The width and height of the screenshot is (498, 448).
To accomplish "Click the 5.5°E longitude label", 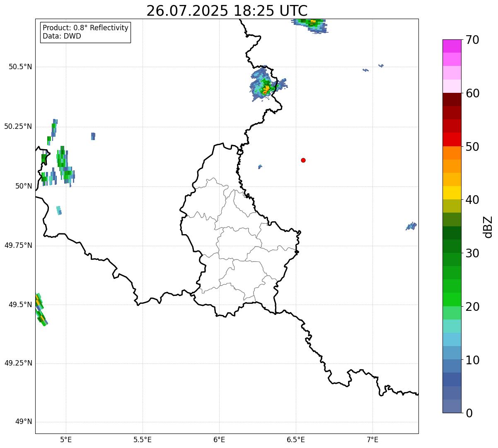I will [143, 440].
